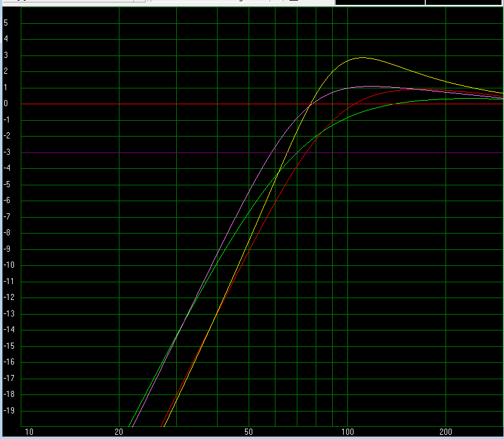Click the "200" frequency label on x-axis
The image size is (504, 439).
[x=446, y=432]
